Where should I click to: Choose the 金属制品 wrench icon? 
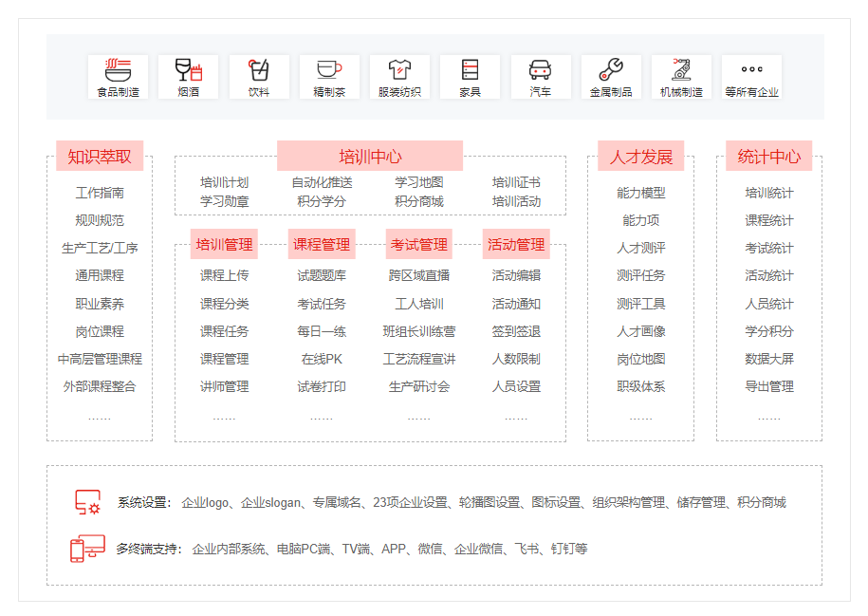(x=611, y=70)
